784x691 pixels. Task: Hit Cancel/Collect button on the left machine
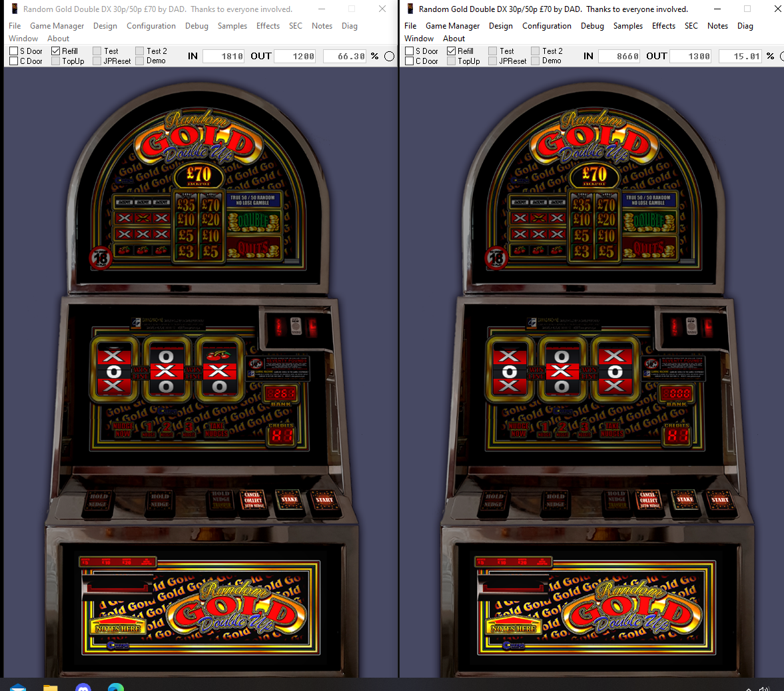252,499
